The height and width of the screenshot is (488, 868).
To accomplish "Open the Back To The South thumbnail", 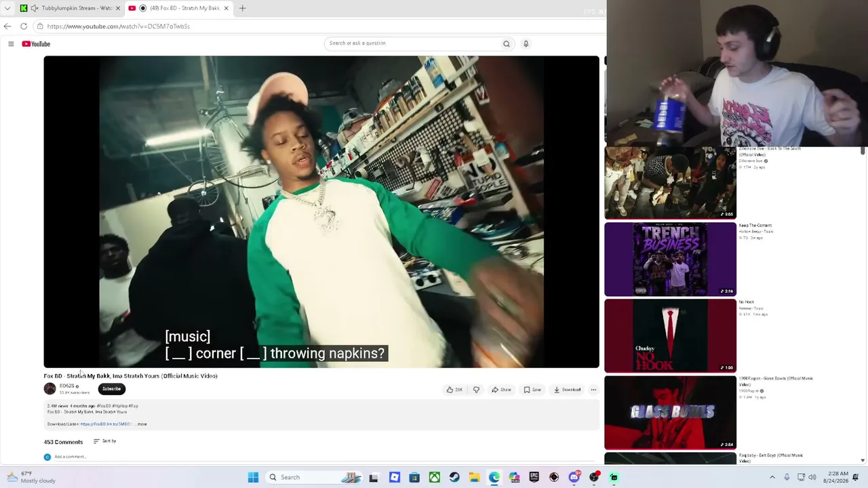I will click(x=670, y=182).
